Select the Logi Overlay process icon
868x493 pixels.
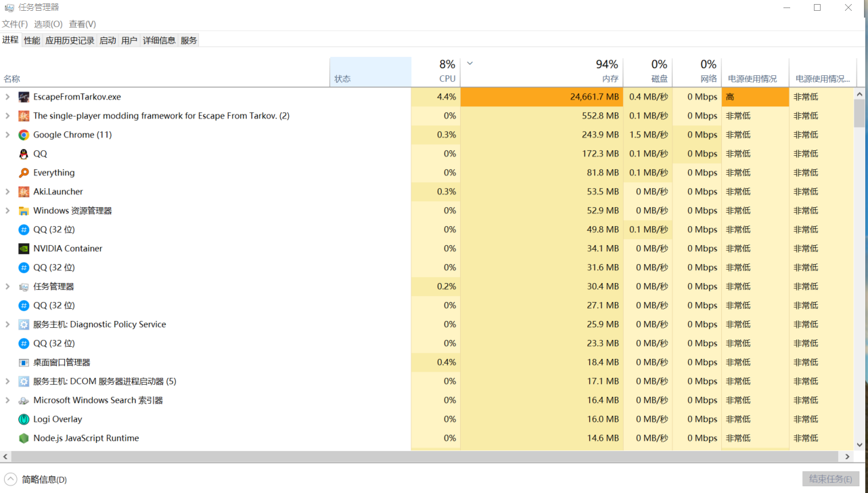click(x=24, y=419)
